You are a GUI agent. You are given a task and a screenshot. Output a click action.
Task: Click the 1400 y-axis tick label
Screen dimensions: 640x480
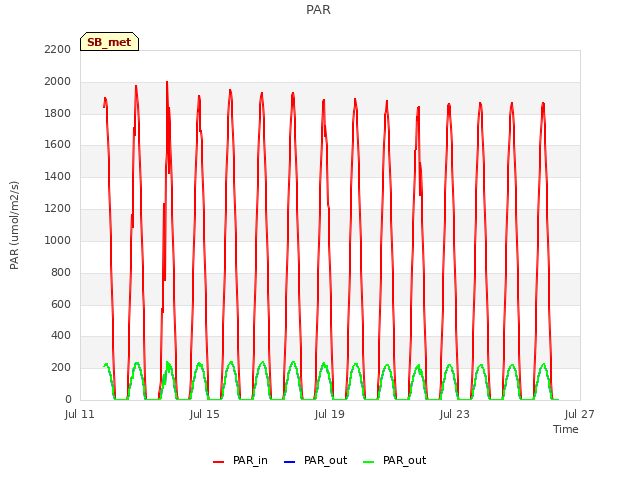(58, 177)
